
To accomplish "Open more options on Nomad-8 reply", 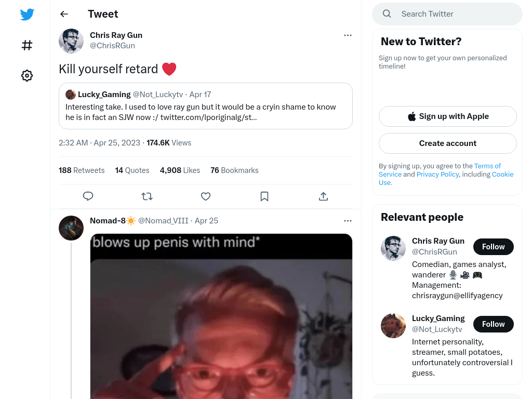I will [348, 221].
